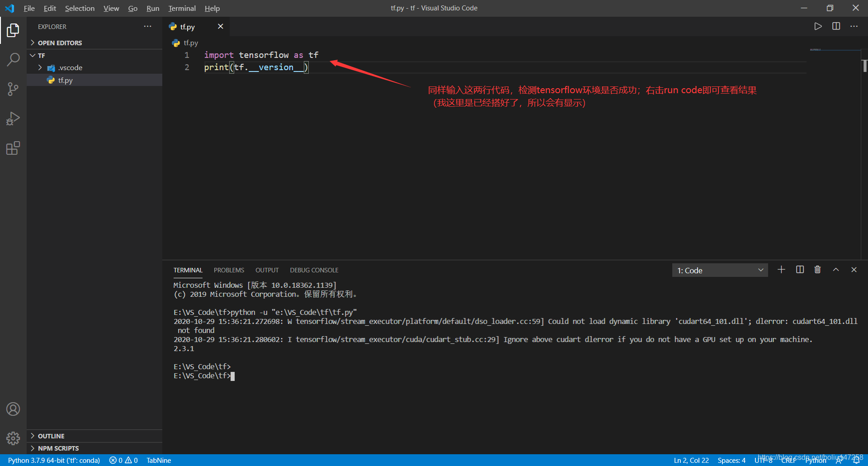
Task: Switch to the Output panel tab
Action: click(x=267, y=270)
